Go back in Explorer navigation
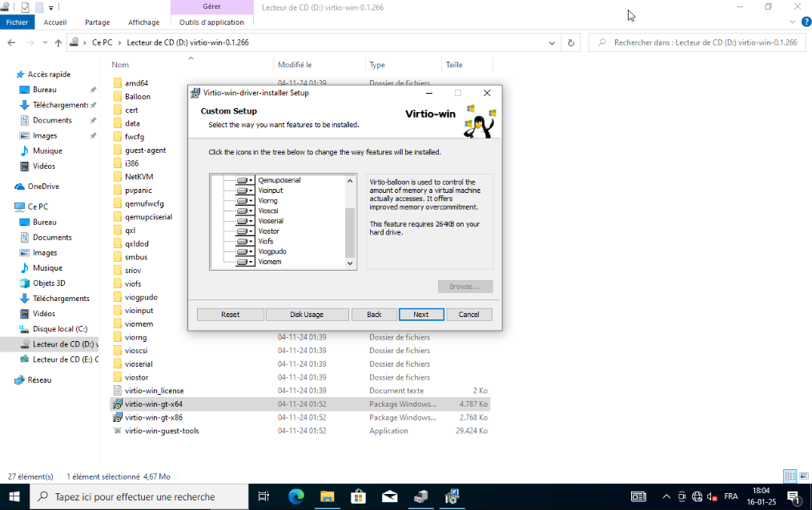Viewport: 812px width, 510px height. pos(11,42)
